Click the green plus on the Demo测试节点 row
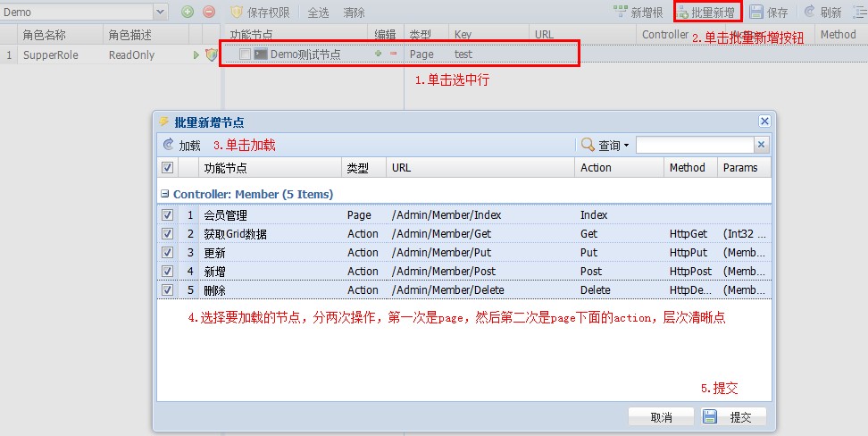Image resolution: width=868 pixels, height=436 pixels. point(379,54)
